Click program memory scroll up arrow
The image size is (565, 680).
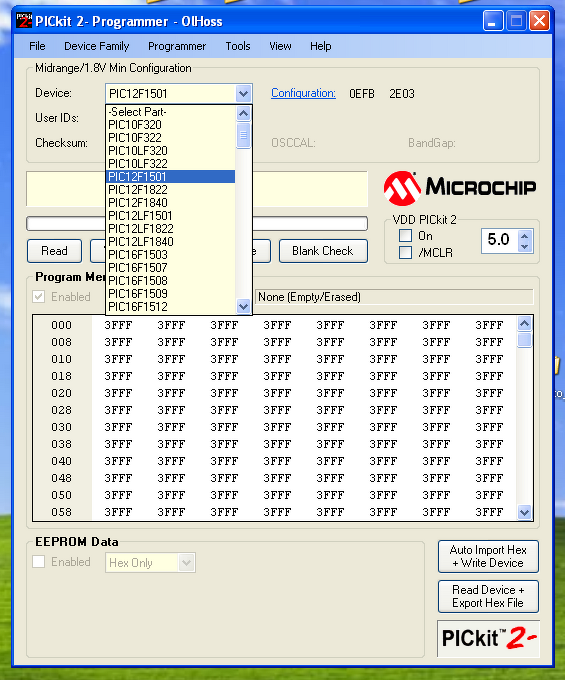pyautogui.click(x=525, y=324)
